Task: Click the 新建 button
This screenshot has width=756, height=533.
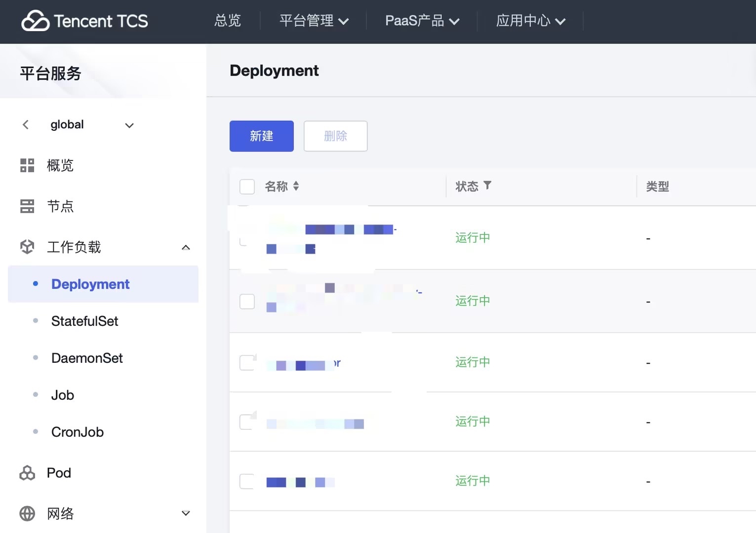Action: tap(262, 136)
